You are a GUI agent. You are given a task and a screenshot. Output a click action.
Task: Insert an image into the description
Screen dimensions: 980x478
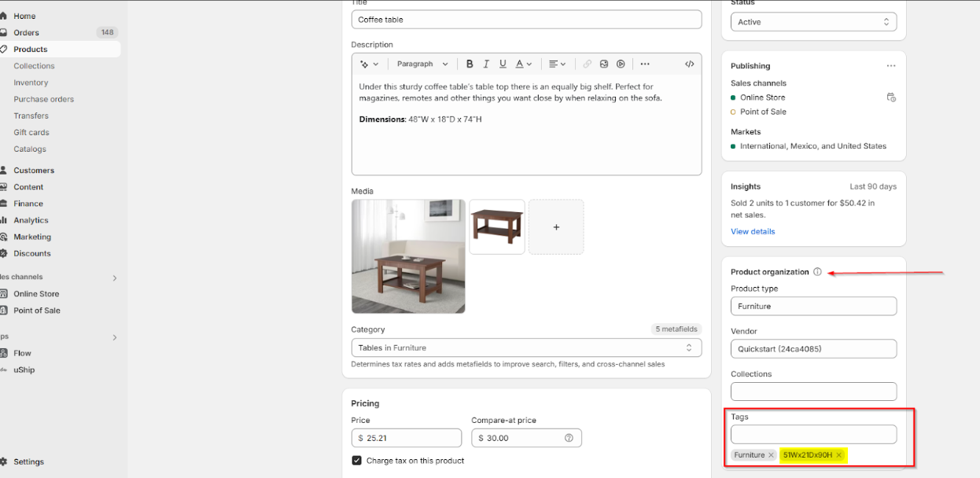(604, 64)
